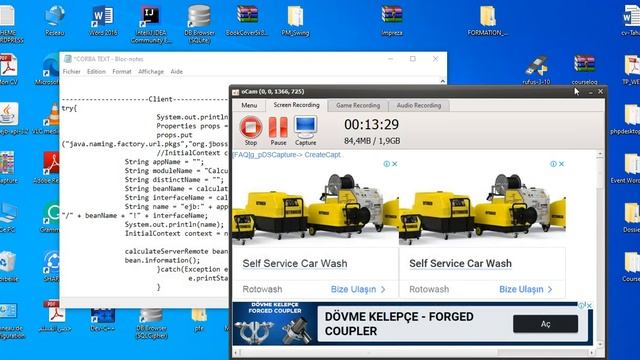Open the phpdesktop folder icon
Screen dimensions: 640x360
[x=629, y=118]
